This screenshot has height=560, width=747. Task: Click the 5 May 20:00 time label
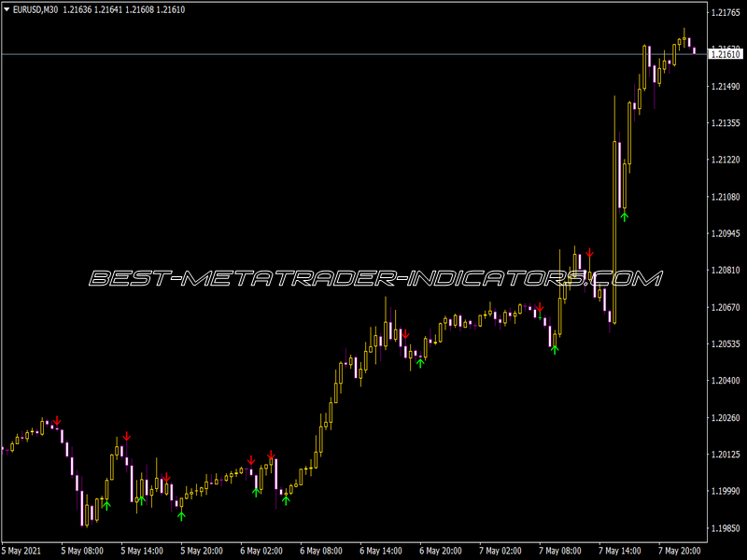pyautogui.click(x=202, y=551)
